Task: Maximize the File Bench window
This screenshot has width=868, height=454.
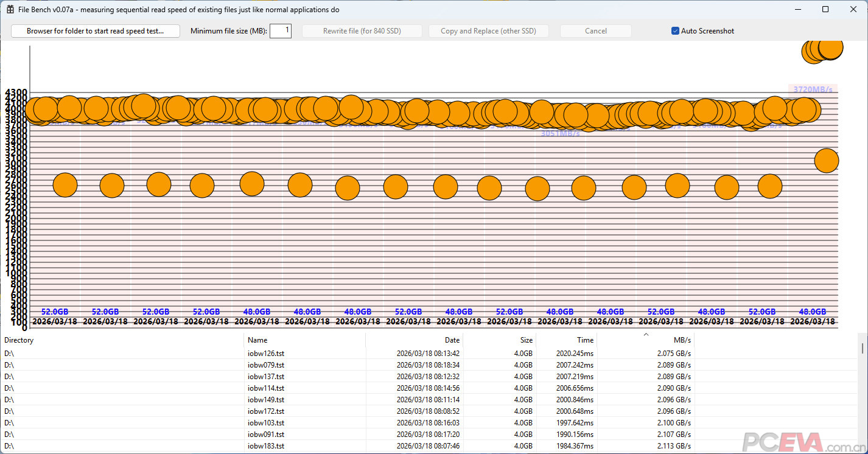Action: (x=825, y=10)
